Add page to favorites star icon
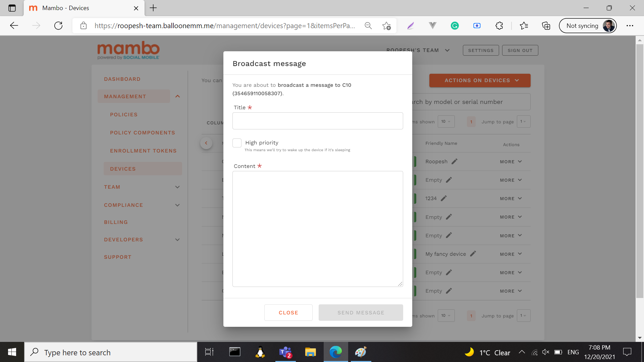Image resolution: width=644 pixels, height=362 pixels. click(386, 26)
